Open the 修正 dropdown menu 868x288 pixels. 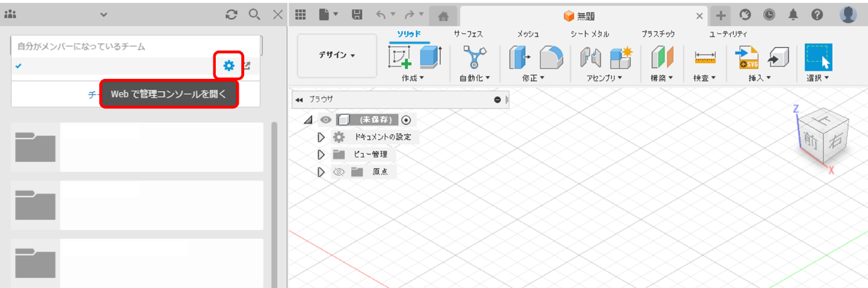[x=533, y=78]
